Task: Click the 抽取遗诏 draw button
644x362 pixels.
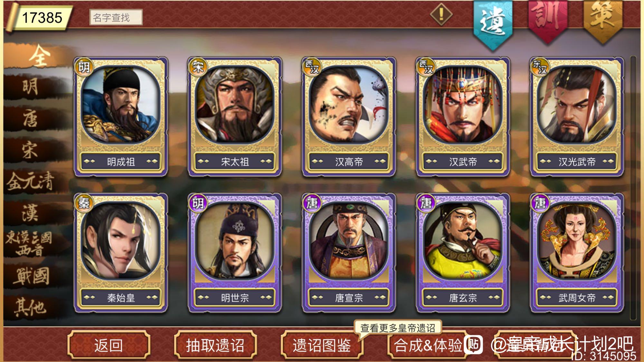Action: (215, 345)
